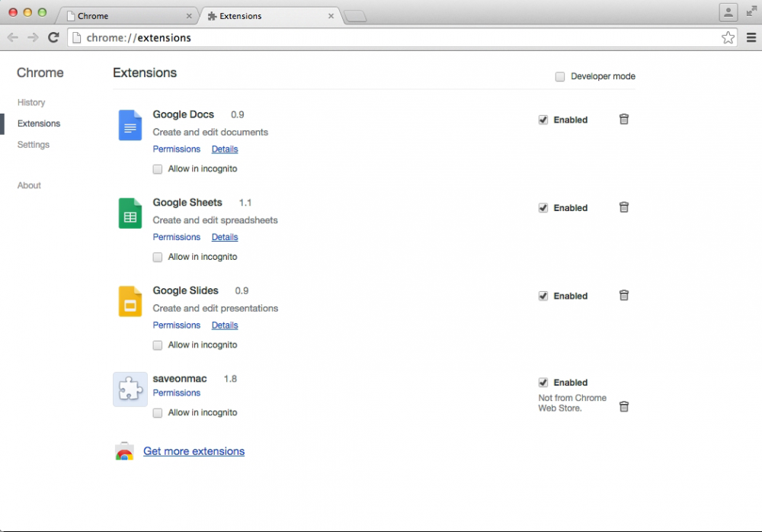Click 'Create and edit spreadsheets' description
Viewport: 762px width, 532px height.
[x=215, y=220]
